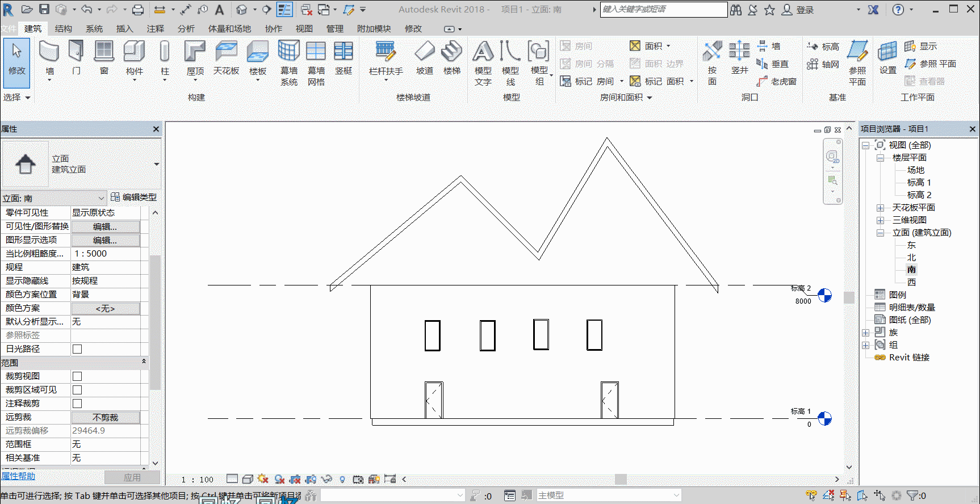Viewport: 980px width, 504px height.
Task: Expand the 族 (Families) tree node
Action: [865, 333]
